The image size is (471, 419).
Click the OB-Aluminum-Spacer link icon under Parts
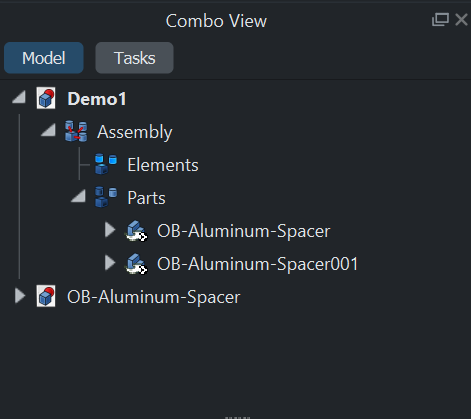[x=136, y=231]
